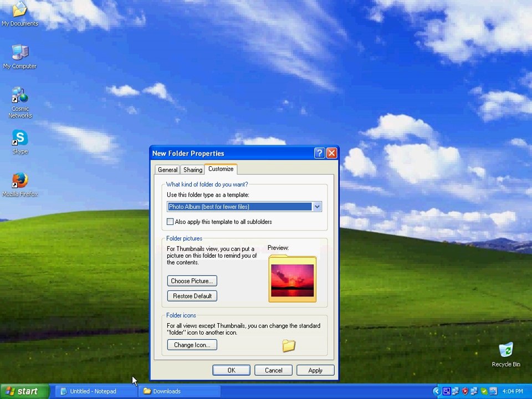The width and height of the screenshot is (532, 399).
Task: Select the Customize tab
Action: [221, 169]
